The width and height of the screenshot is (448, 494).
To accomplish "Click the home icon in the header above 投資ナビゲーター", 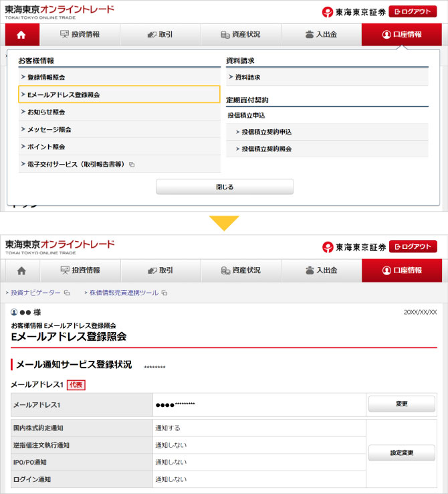I will pyautogui.click(x=21, y=270).
